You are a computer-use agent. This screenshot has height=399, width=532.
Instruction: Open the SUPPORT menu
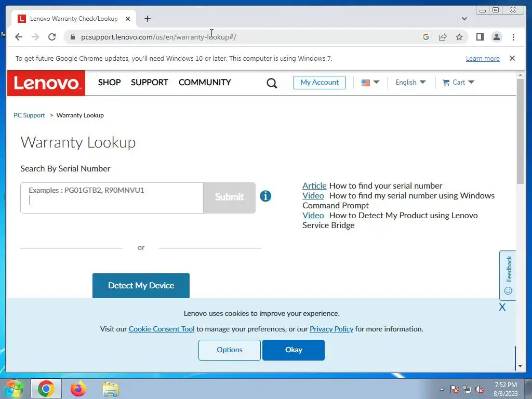point(149,83)
